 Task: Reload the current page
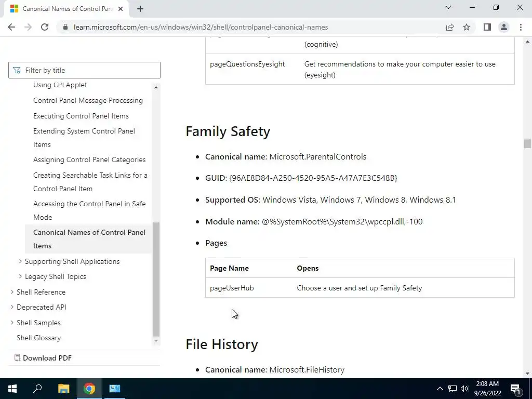[x=45, y=27]
